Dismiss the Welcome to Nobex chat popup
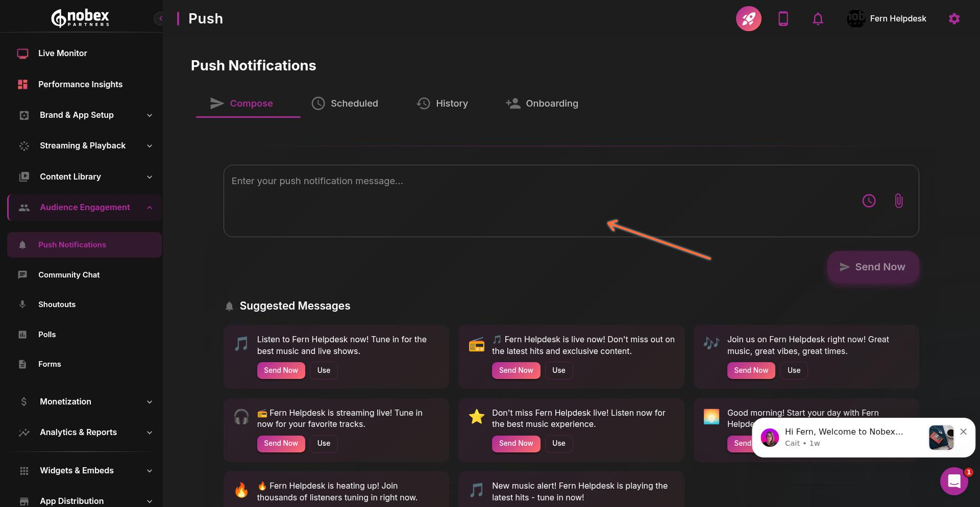 pyautogui.click(x=963, y=432)
